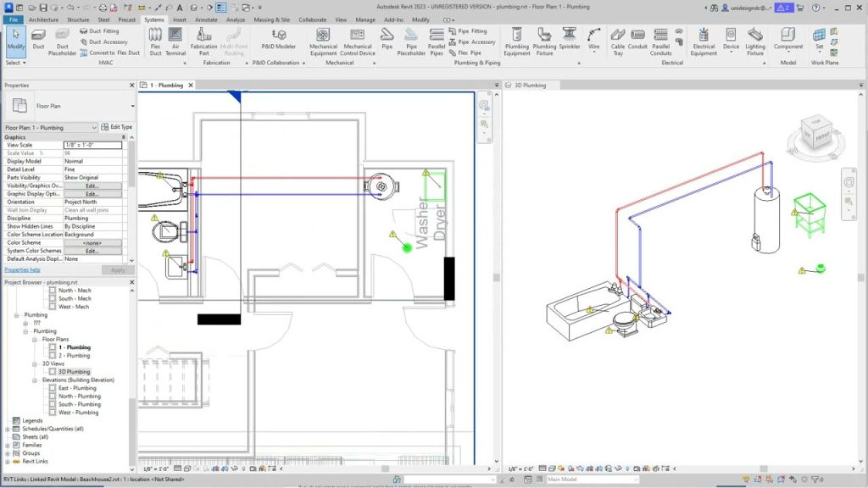Expand the Families tree node
This screenshot has width=868, height=488.
(7, 445)
